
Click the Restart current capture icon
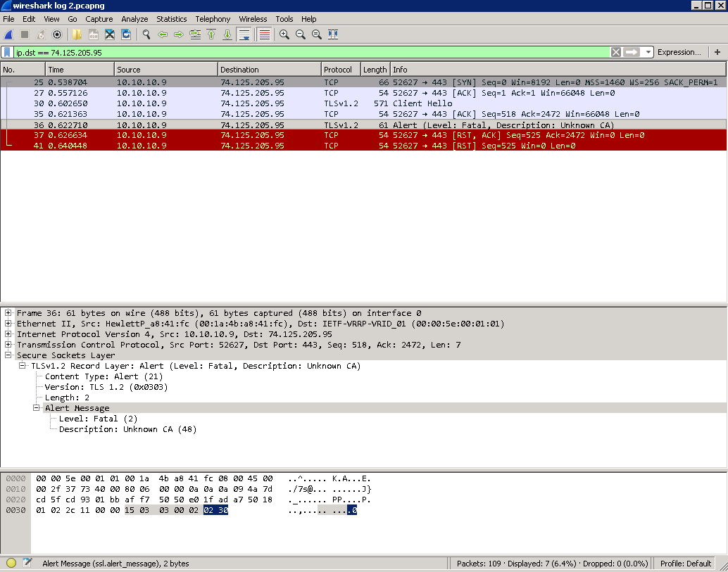pyautogui.click(x=41, y=34)
